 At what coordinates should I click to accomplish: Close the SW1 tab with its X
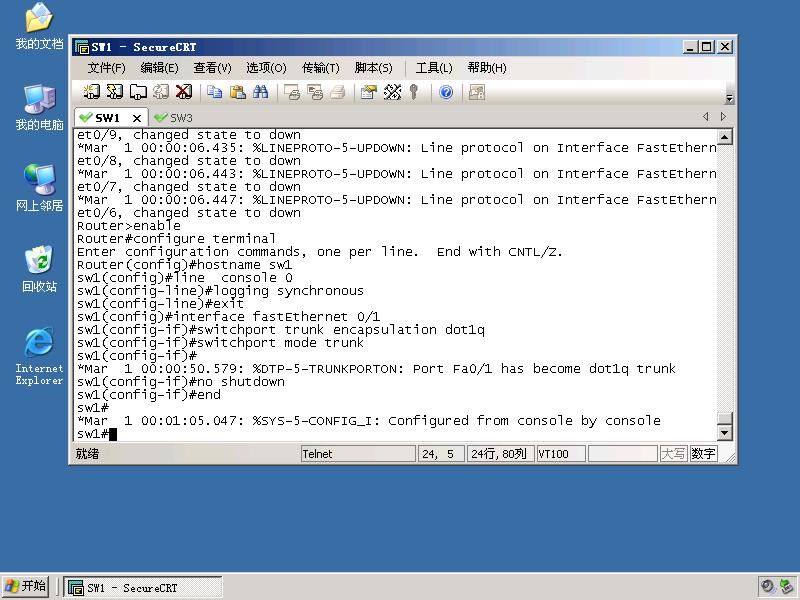[x=137, y=118]
